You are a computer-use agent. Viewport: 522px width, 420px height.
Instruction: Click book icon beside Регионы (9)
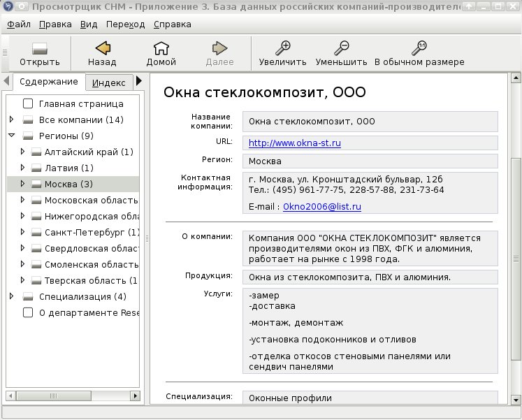pyautogui.click(x=28, y=136)
